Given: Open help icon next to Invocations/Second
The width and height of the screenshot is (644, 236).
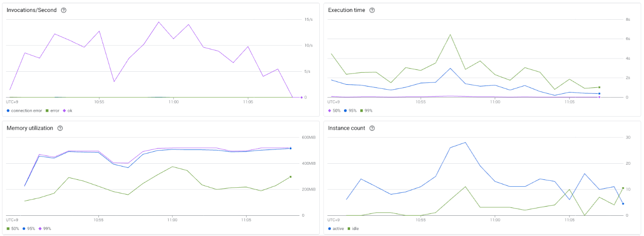Looking at the screenshot, I should pos(63,10).
